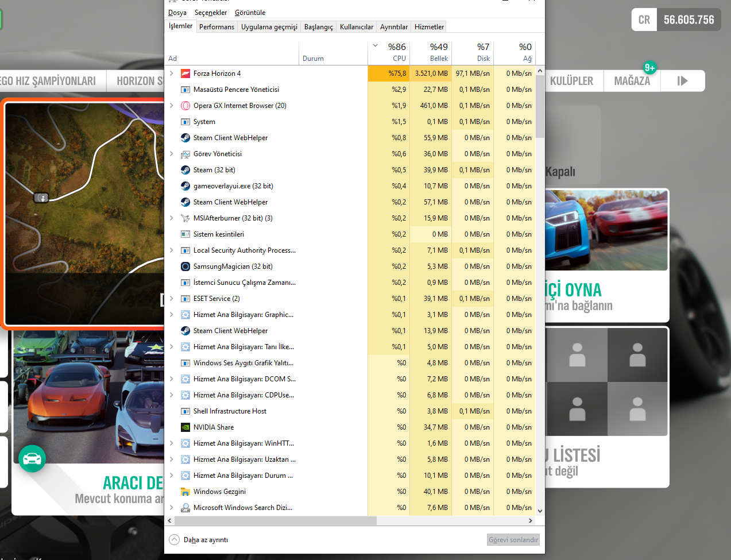Click the Görev Yöneticisi process icon
731x560 pixels.
pyautogui.click(x=185, y=154)
